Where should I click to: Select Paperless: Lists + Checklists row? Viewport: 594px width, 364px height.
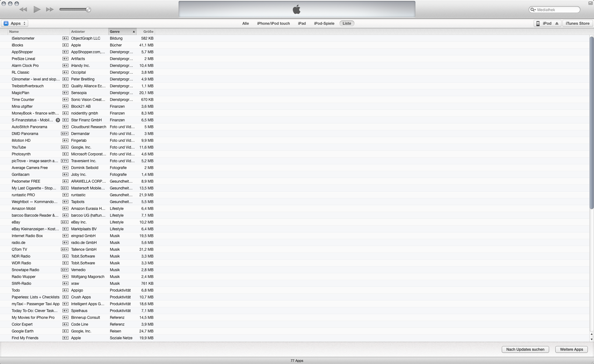click(294, 297)
